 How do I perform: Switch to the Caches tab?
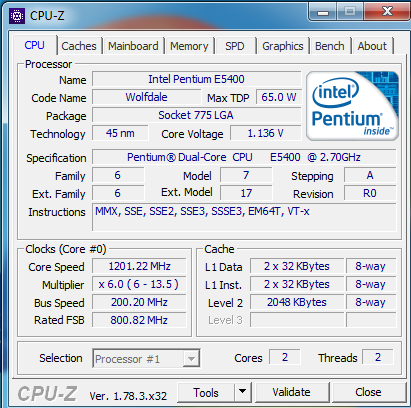(79, 46)
